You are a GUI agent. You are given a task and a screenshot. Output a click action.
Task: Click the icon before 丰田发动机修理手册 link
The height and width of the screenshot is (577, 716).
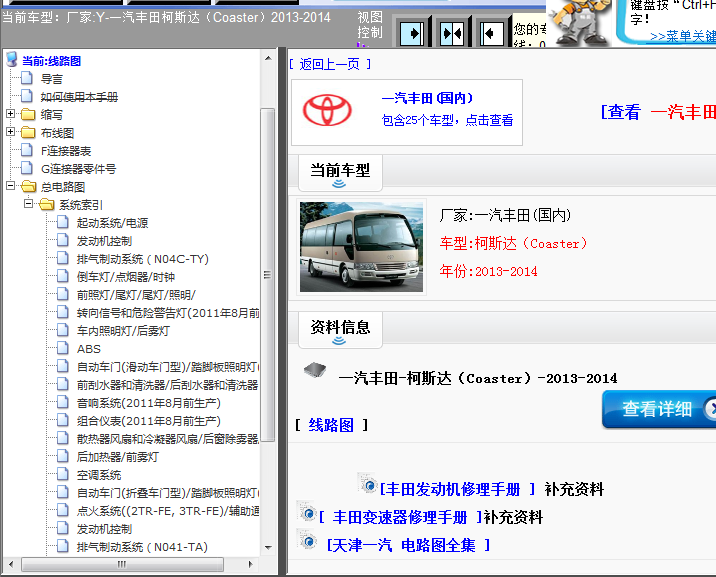(367, 484)
